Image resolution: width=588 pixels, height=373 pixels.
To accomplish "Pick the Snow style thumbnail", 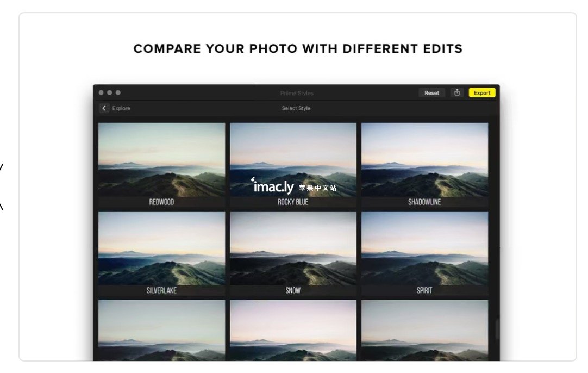I will coord(293,253).
